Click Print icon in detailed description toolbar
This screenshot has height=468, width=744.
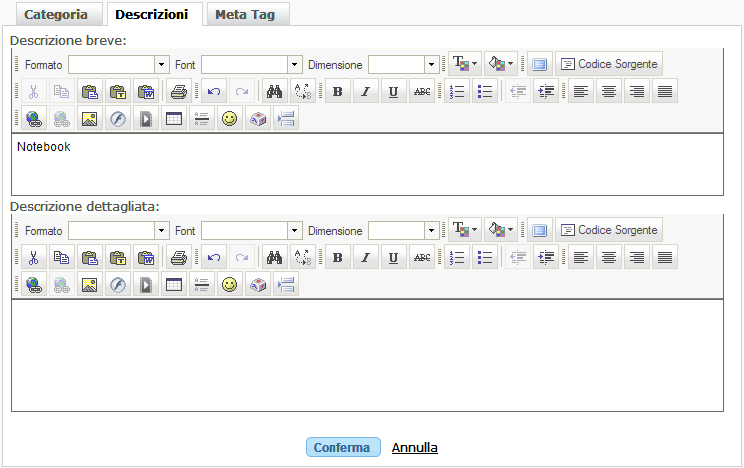click(x=178, y=258)
